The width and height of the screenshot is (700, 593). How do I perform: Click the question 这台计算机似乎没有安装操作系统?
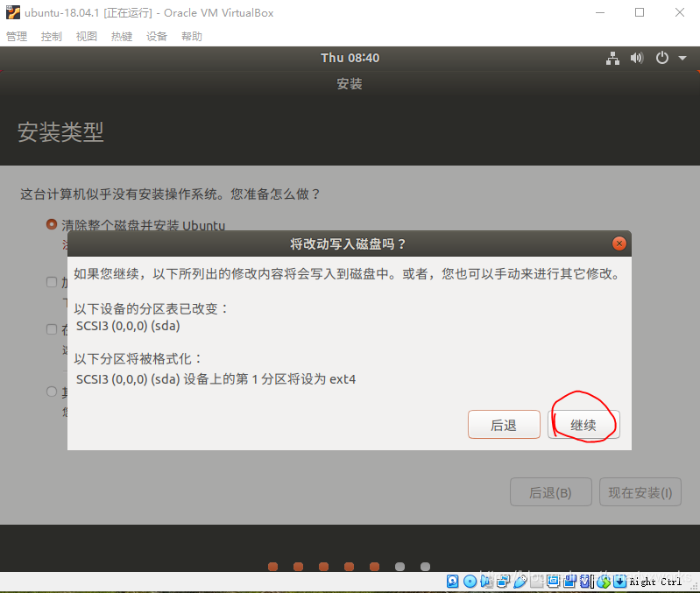coord(170,194)
